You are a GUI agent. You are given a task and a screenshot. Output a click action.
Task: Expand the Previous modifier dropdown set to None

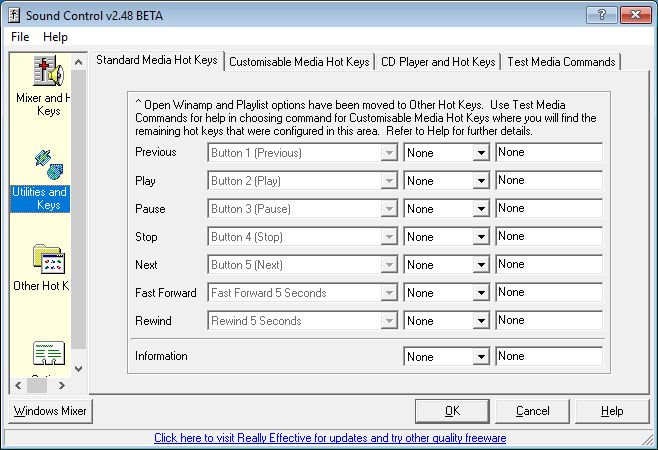tap(480, 153)
